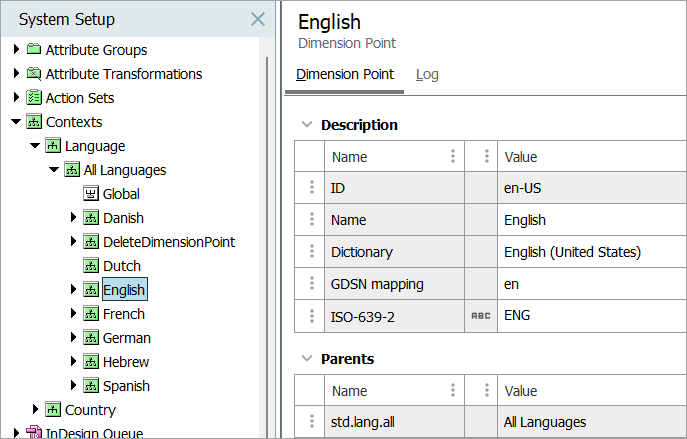Select the Hebrew language item

(127, 362)
